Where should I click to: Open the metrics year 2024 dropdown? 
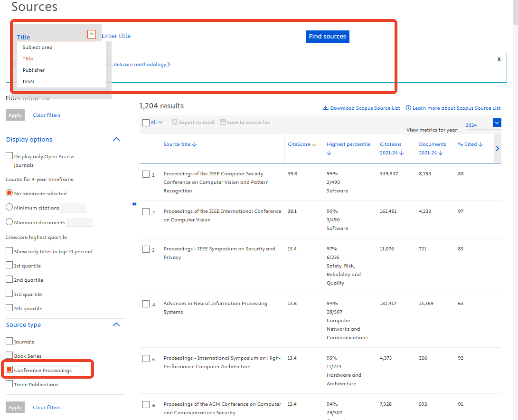point(497,123)
